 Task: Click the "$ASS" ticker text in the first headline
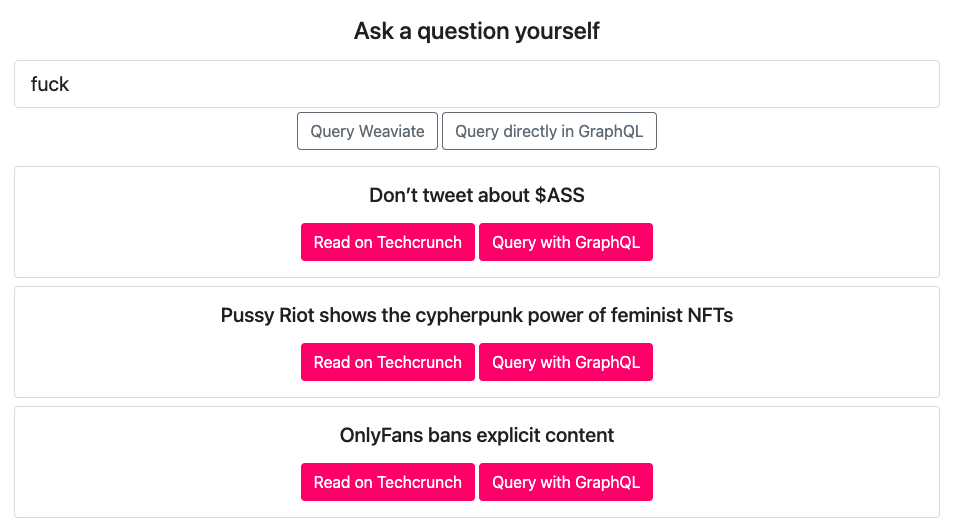pos(559,195)
